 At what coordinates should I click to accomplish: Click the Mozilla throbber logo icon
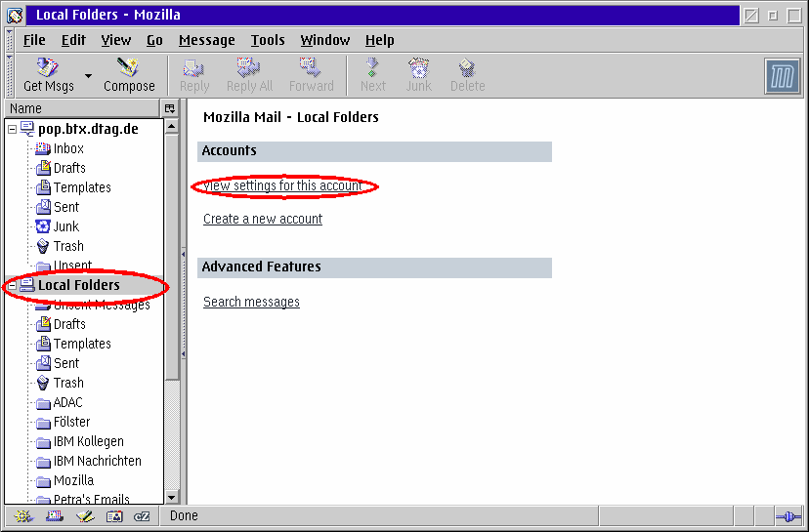click(x=783, y=76)
